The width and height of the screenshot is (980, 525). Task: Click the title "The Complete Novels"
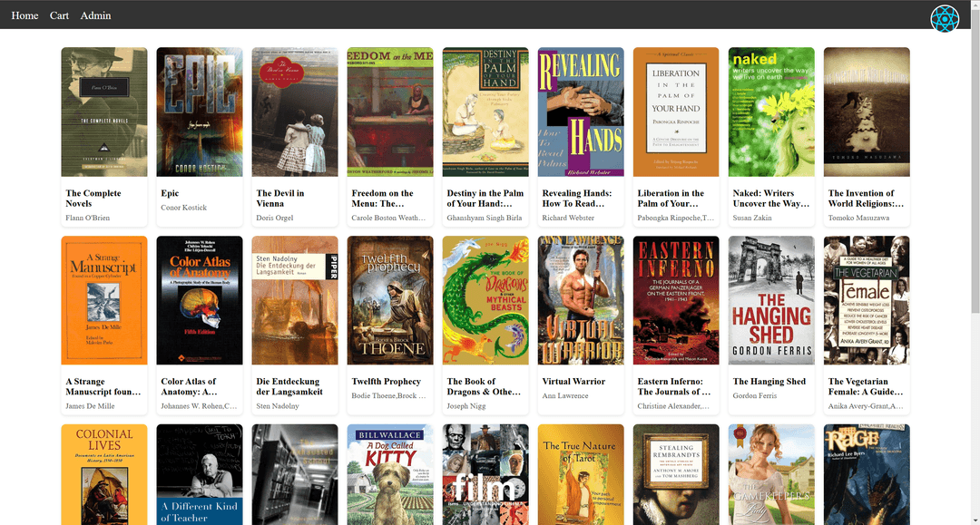coord(93,199)
